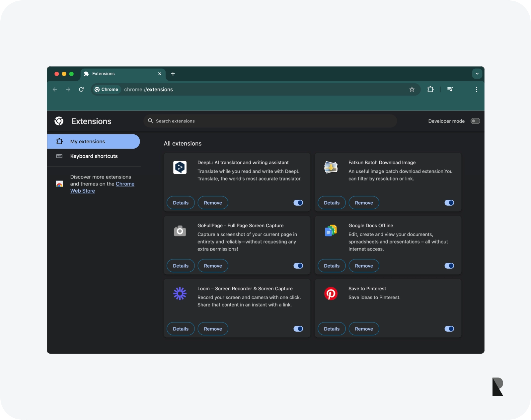This screenshot has width=531, height=420.
Task: Click the Google Docs Offline icon
Action: click(x=331, y=231)
